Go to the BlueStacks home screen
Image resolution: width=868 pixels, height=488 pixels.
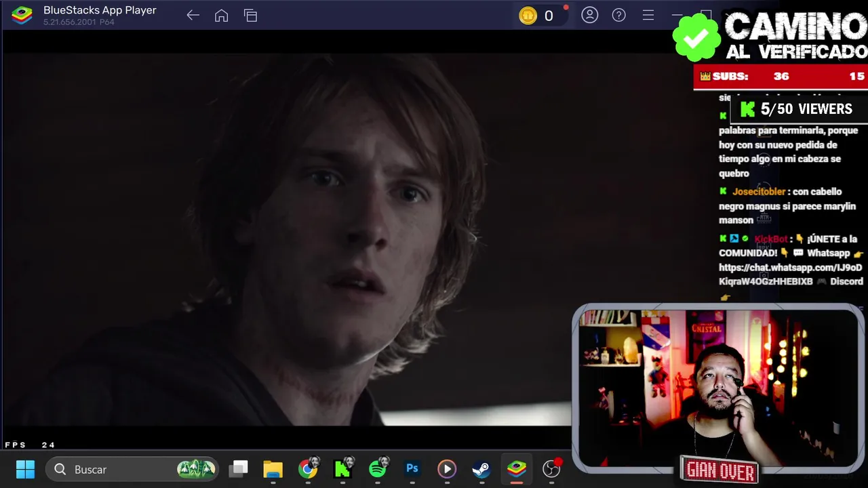tap(221, 16)
